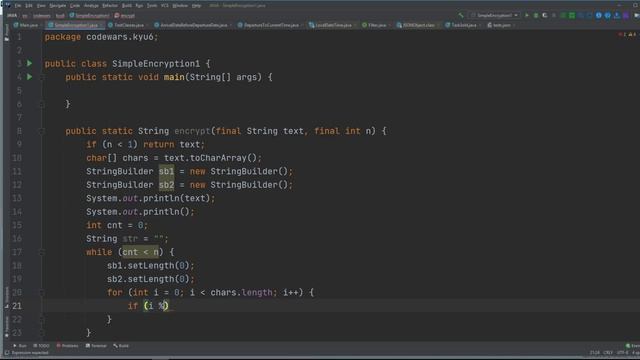
Task: Open the ArrivalDateBeforeDepartureDate.java tab
Action: (191, 25)
